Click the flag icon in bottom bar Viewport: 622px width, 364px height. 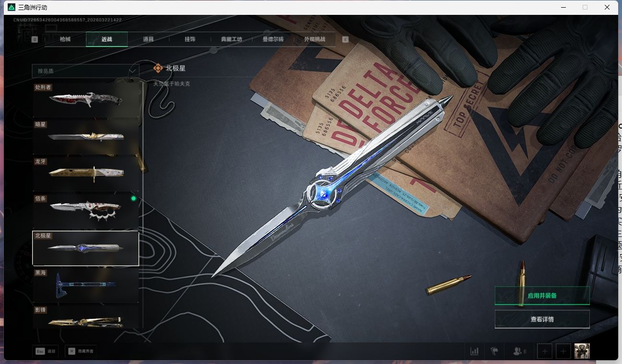point(494,351)
